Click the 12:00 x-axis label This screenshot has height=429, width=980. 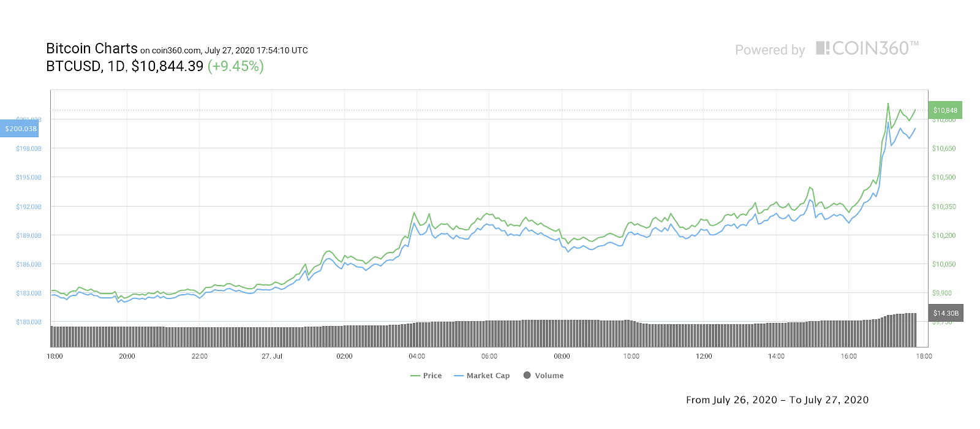[x=704, y=356]
